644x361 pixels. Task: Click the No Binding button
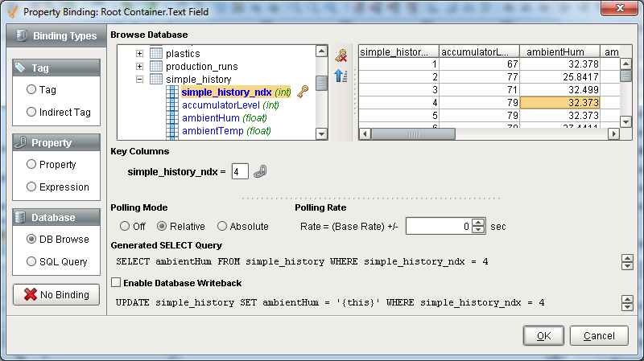click(56, 294)
